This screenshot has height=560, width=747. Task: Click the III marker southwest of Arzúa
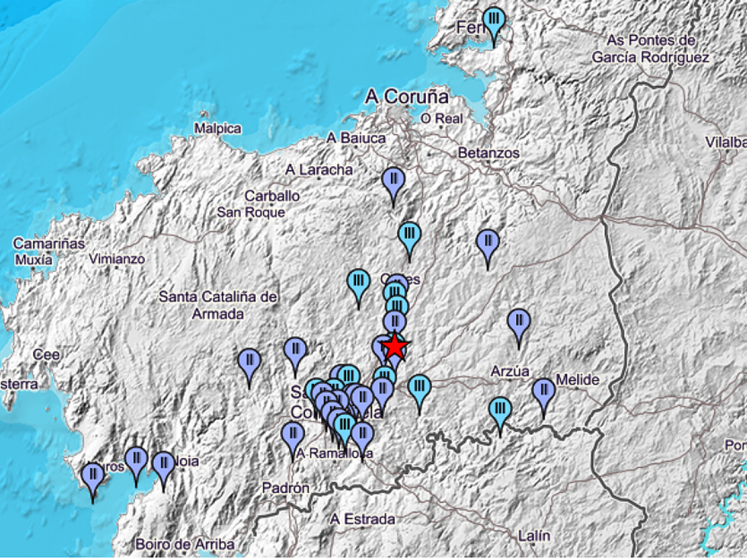pos(500,410)
